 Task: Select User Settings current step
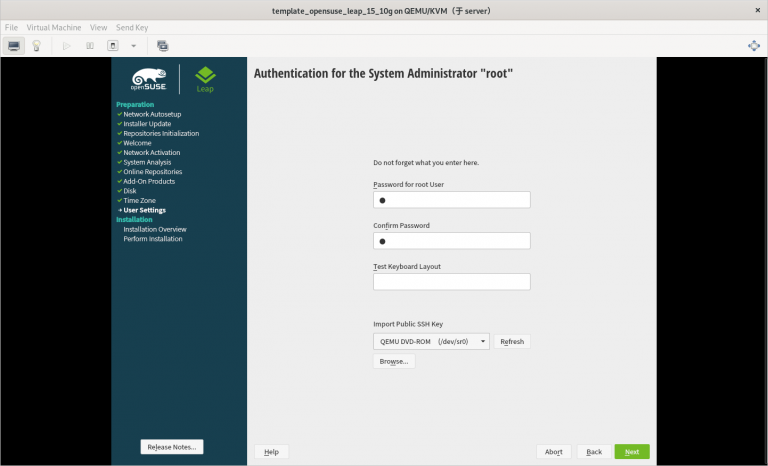144,210
